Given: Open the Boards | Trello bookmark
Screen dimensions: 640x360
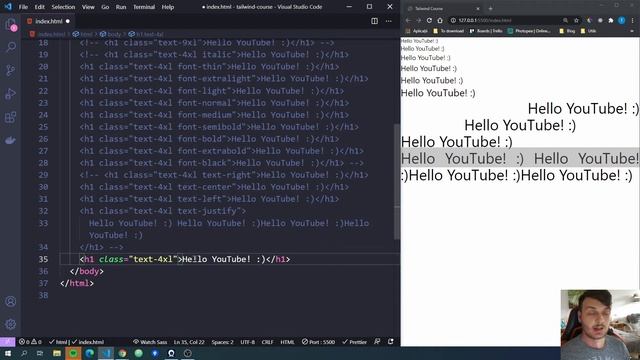Looking at the screenshot, I should pos(486,31).
